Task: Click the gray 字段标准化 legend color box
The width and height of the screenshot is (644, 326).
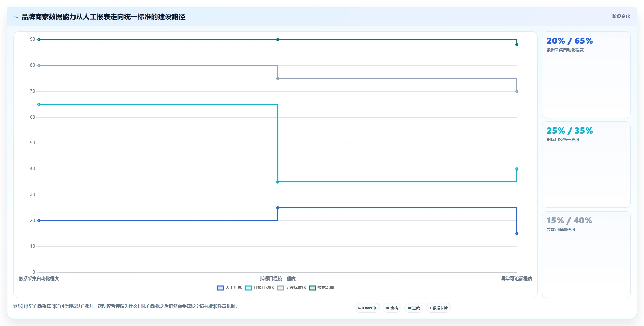Action: 280,288
